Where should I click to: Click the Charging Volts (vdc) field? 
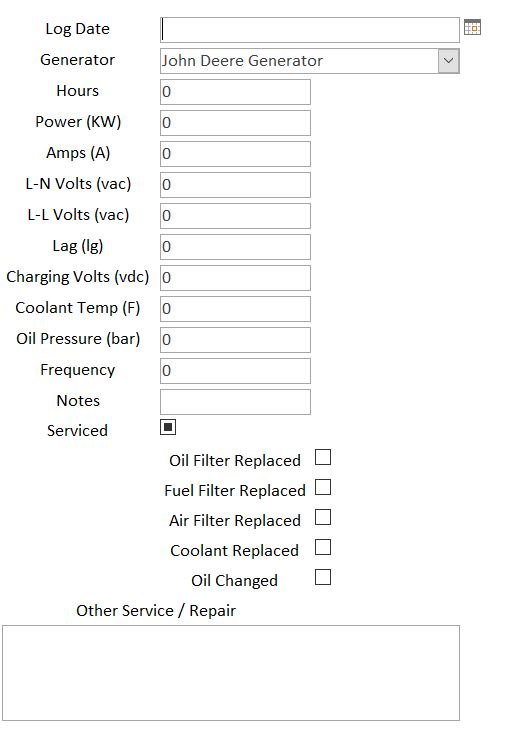tap(235, 278)
